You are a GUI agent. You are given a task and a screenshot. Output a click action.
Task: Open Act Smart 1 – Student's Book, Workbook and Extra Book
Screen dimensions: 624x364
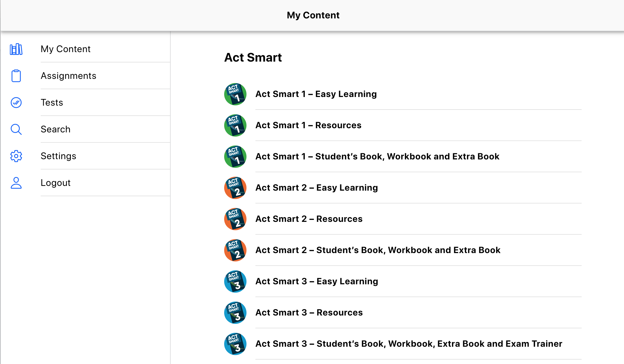click(x=377, y=157)
